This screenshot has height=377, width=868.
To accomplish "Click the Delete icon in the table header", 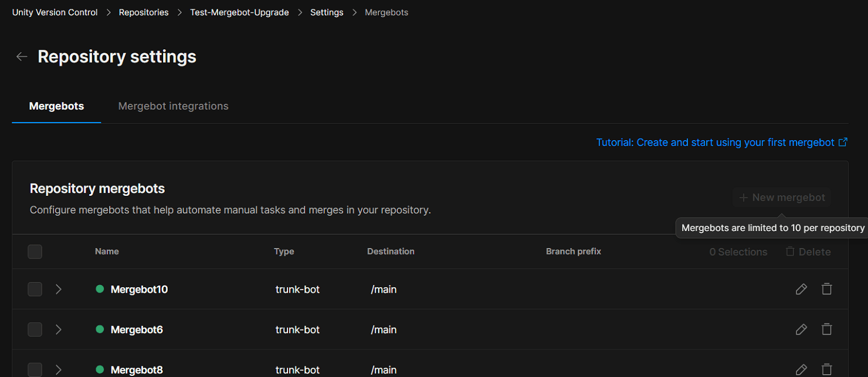I will 808,252.
